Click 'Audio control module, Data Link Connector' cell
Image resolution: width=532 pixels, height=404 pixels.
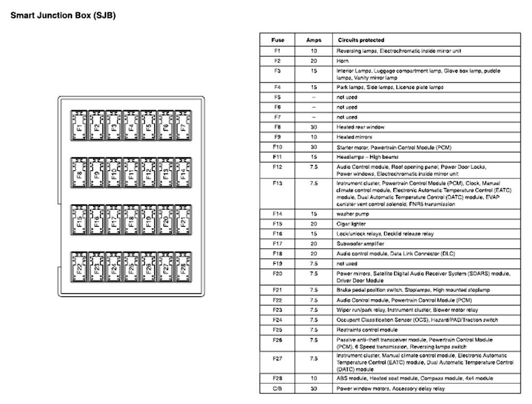[427, 254]
